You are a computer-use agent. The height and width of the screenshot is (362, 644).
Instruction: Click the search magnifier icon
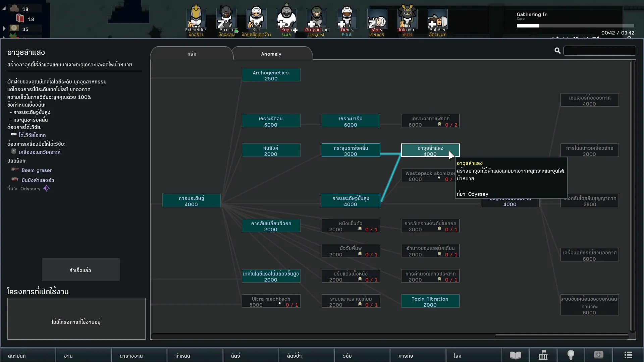[557, 51]
